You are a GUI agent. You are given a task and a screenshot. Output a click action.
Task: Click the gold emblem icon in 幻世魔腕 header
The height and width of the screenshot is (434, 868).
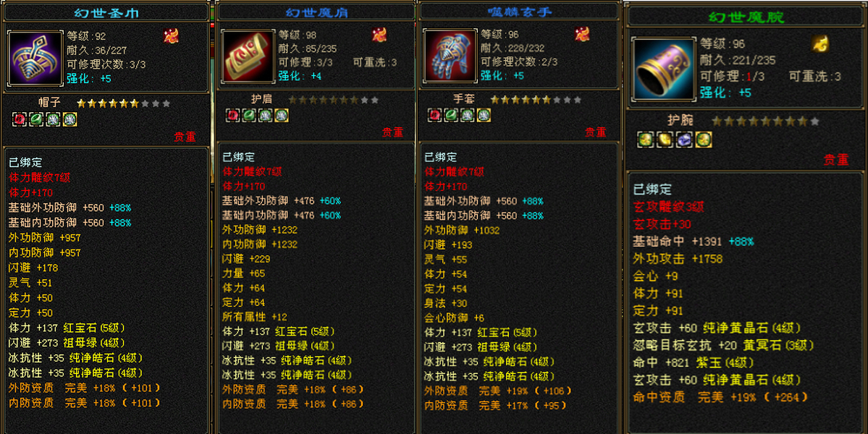pos(820,43)
